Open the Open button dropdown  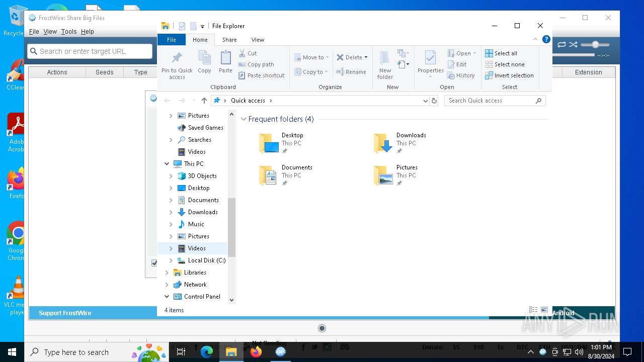(474, 53)
